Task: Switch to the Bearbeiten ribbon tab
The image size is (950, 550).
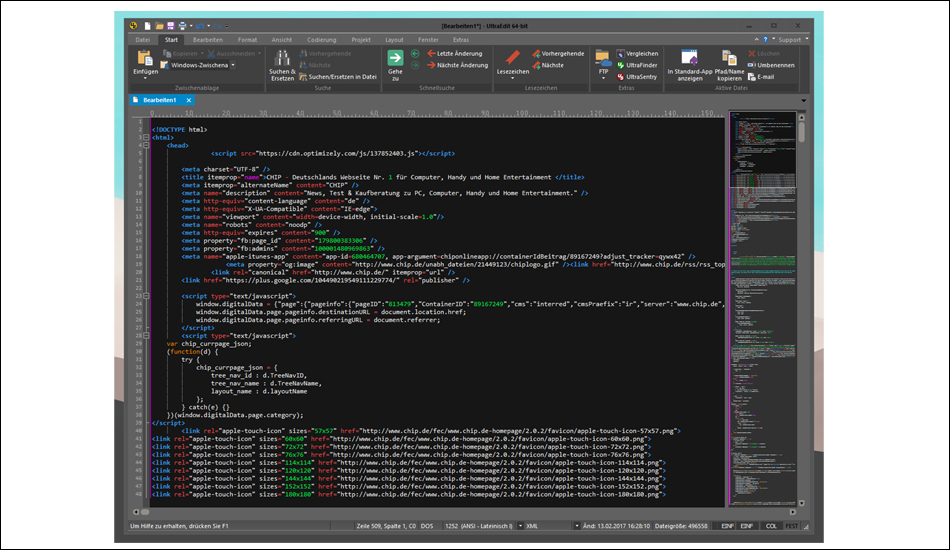Action: [x=208, y=40]
